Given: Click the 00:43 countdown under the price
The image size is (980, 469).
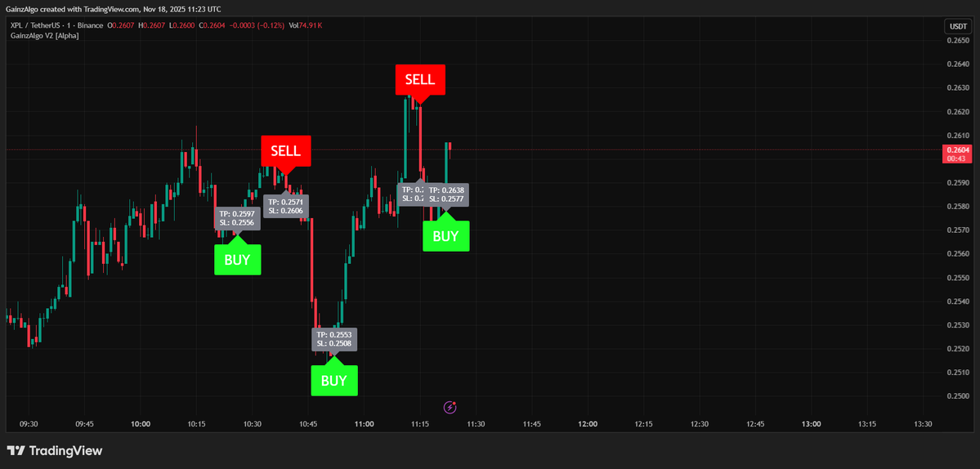Looking at the screenshot, I should pos(957,159).
